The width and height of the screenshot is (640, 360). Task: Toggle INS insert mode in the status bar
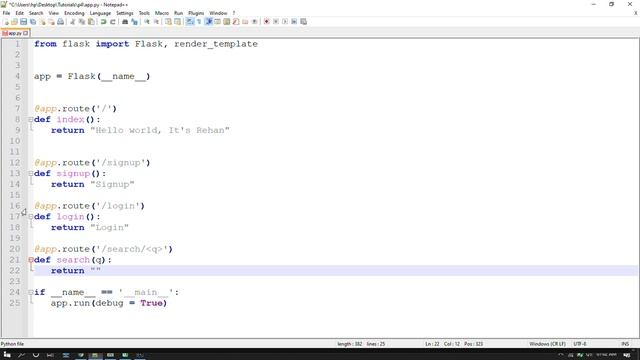click(x=625, y=344)
